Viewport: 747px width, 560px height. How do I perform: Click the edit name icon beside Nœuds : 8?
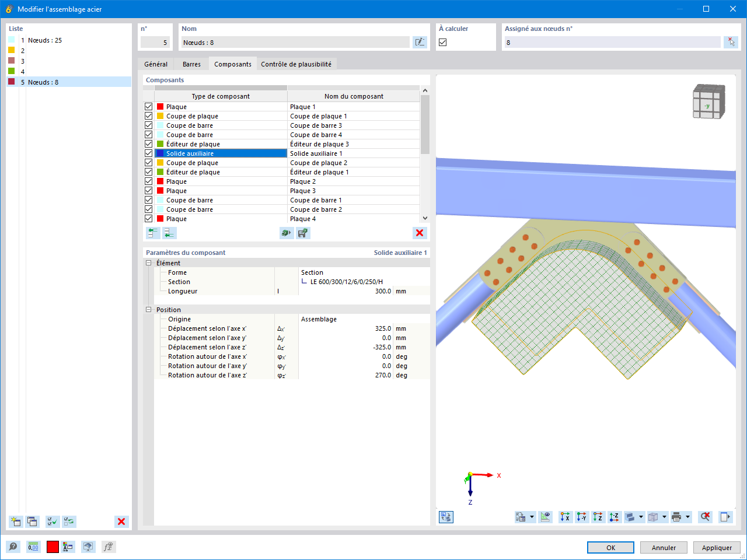[420, 42]
